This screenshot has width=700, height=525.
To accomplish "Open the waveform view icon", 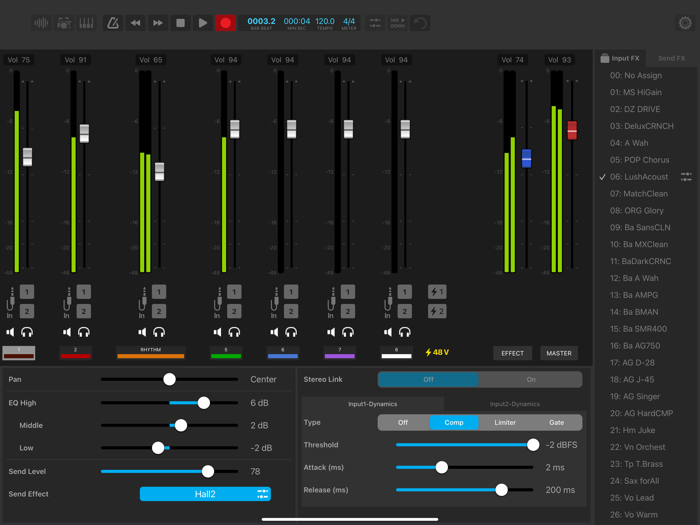I will (41, 22).
